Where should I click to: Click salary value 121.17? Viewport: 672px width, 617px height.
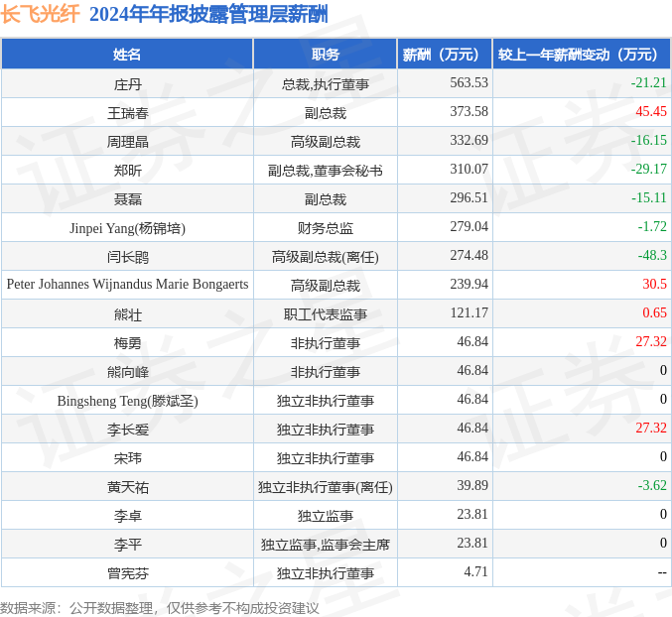click(469, 312)
